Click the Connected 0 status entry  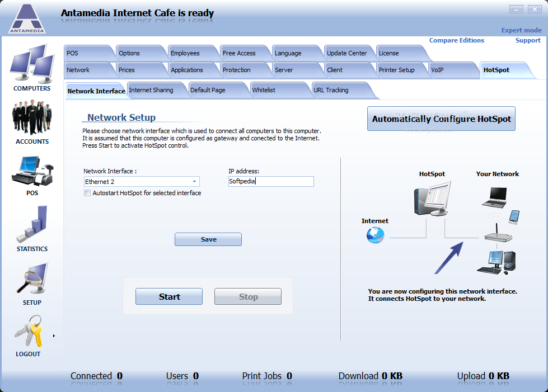(96, 376)
